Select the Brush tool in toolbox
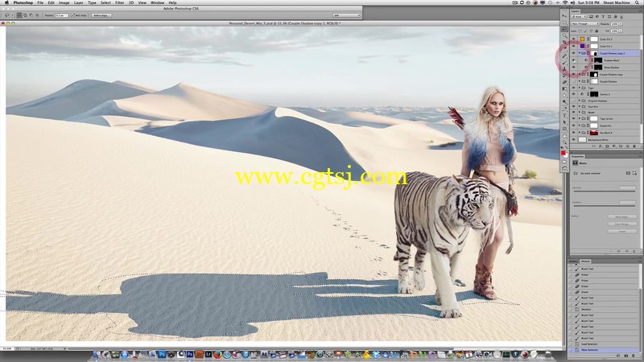Image resolution: width=644 pixels, height=362 pixels. (565, 63)
